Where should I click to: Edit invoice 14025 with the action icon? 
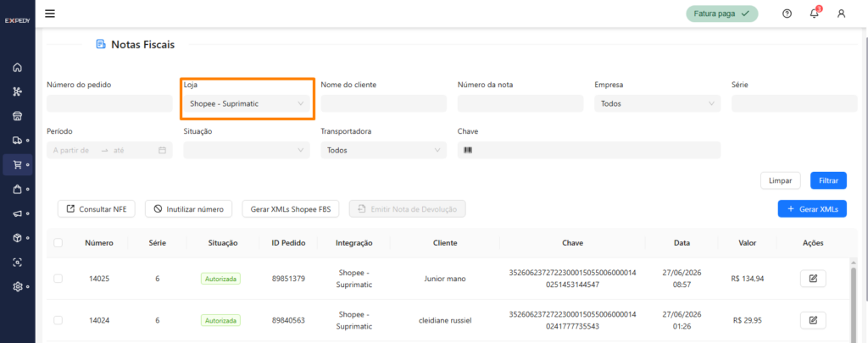coord(813,279)
